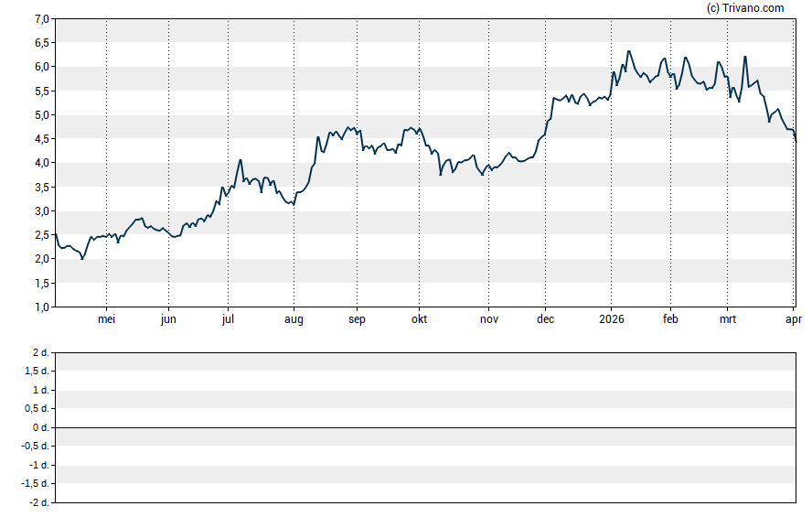This screenshot has height=517, width=812.
Task: Click the 'jul' month label
Action: (228, 319)
